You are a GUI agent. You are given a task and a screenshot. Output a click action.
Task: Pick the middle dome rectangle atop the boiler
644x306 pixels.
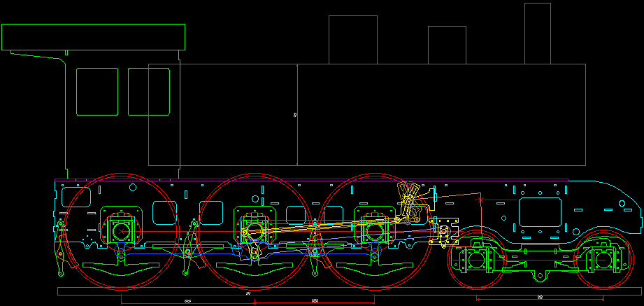(447, 45)
